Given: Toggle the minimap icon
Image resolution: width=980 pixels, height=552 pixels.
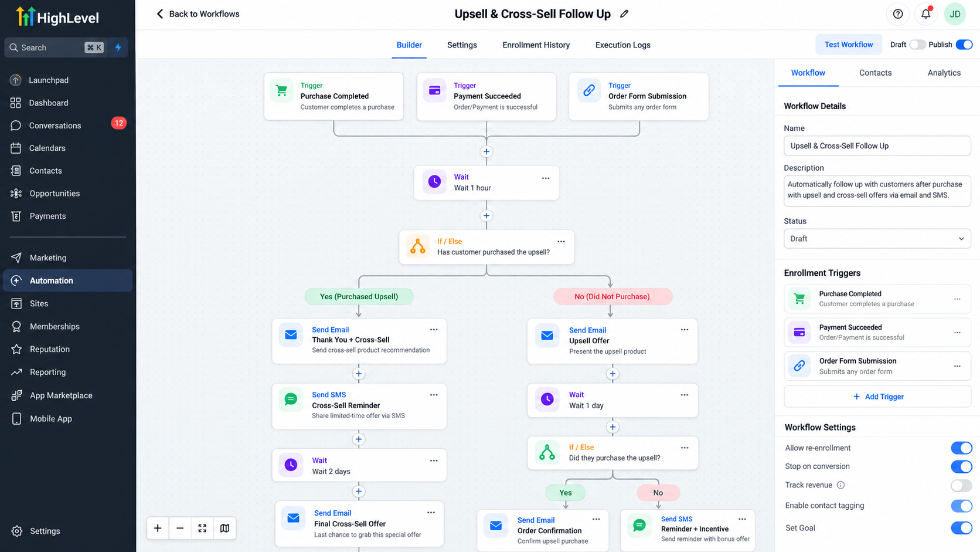Looking at the screenshot, I should coord(224,529).
